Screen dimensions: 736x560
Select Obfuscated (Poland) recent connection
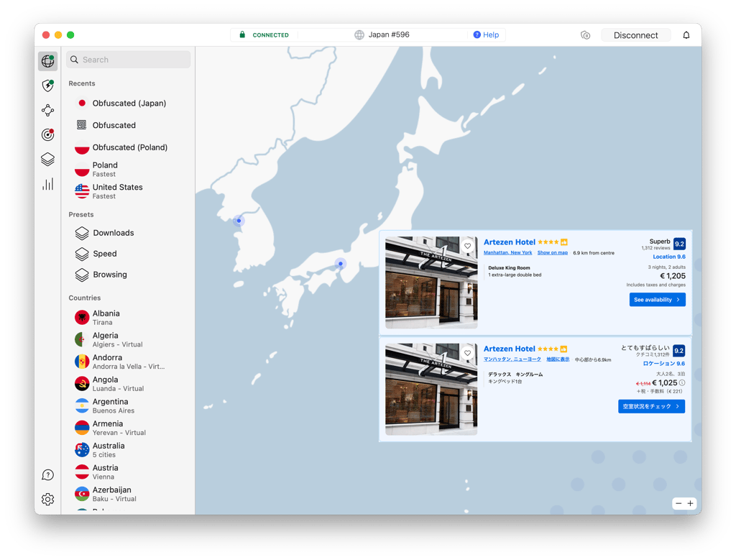[x=128, y=147]
